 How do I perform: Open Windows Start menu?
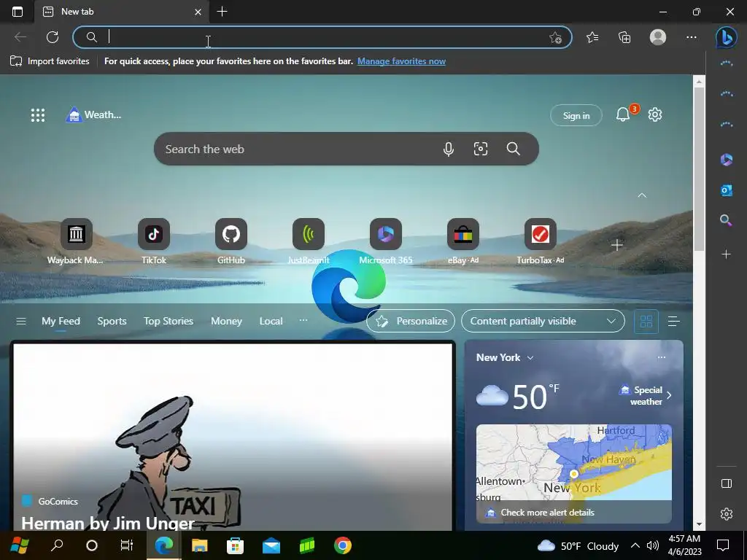point(20,545)
